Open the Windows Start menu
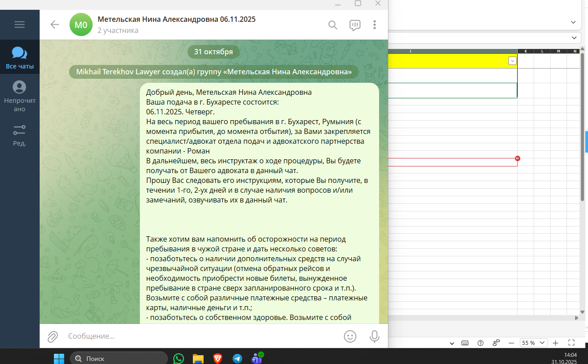588x364 pixels. (59, 358)
